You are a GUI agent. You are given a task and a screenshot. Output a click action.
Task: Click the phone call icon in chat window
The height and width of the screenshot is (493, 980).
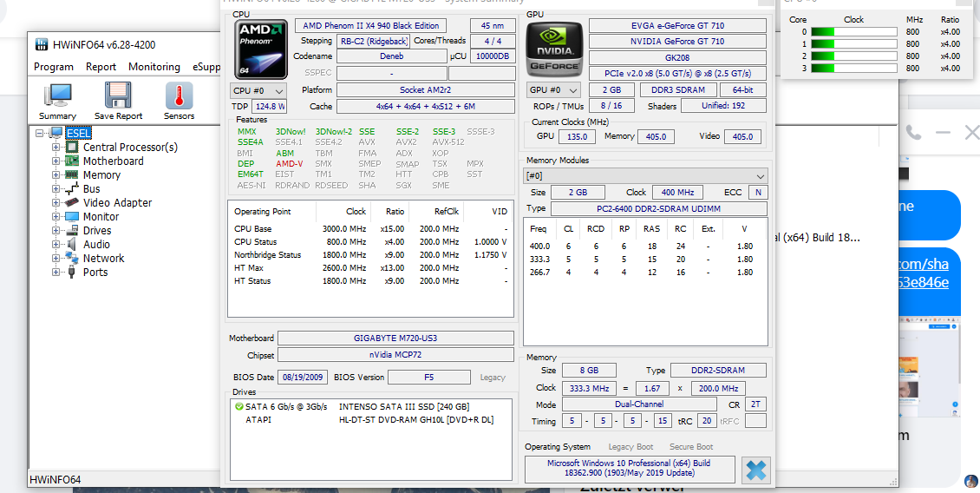point(914,132)
